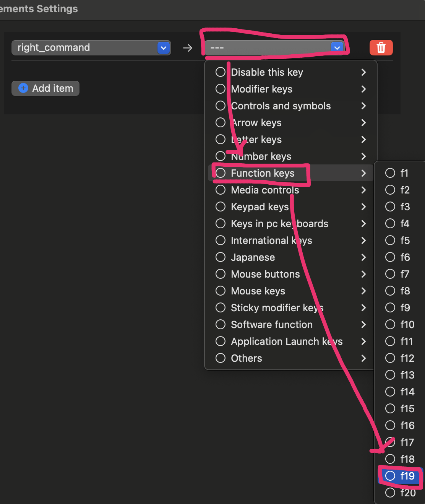
Task: Expand the Disable this key submenu
Action: pos(291,72)
